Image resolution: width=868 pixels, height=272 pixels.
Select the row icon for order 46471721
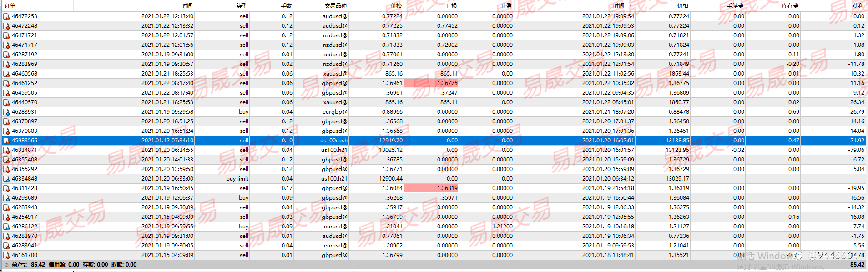tap(6, 35)
